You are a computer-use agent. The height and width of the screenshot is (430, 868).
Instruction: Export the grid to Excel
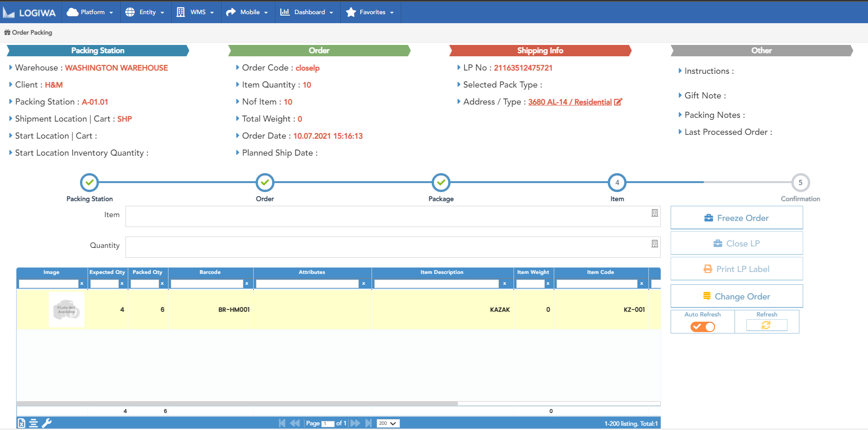[x=21, y=423]
